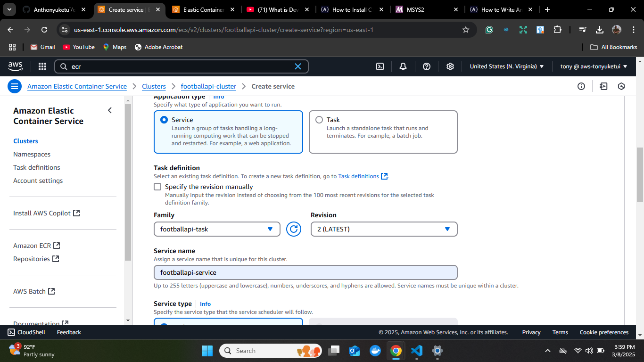Focus the AWS search box containing ecr
Image resolution: width=644 pixels, height=362 pixels.
click(x=182, y=66)
